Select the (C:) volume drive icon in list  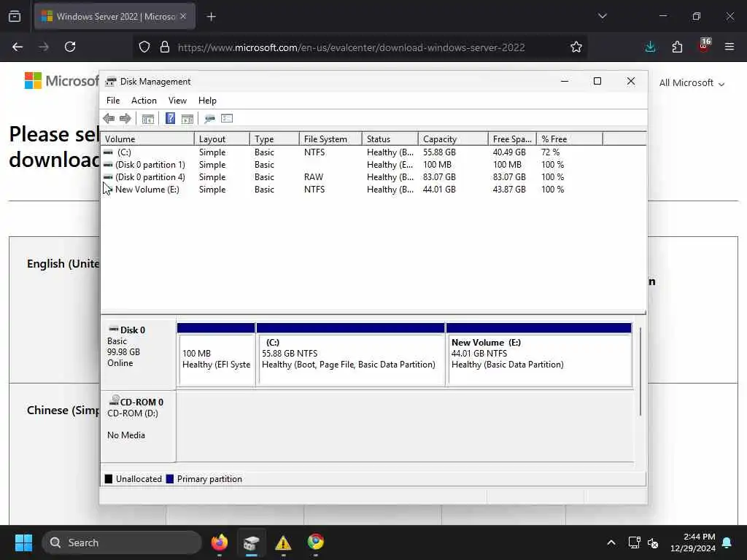[x=109, y=152]
